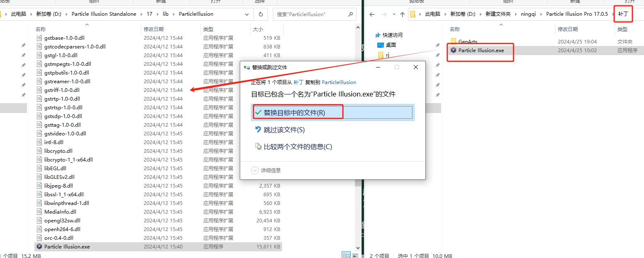
Task: Expand chevron after lib in the left breadcrumb
Action: click(174, 14)
